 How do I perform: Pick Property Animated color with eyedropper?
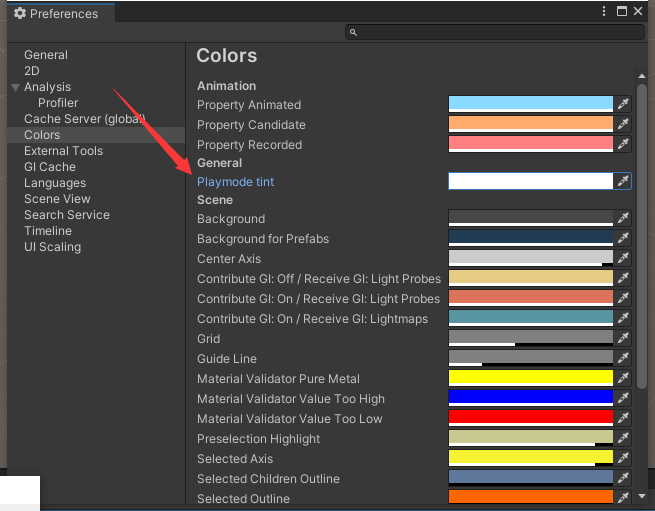click(x=623, y=104)
